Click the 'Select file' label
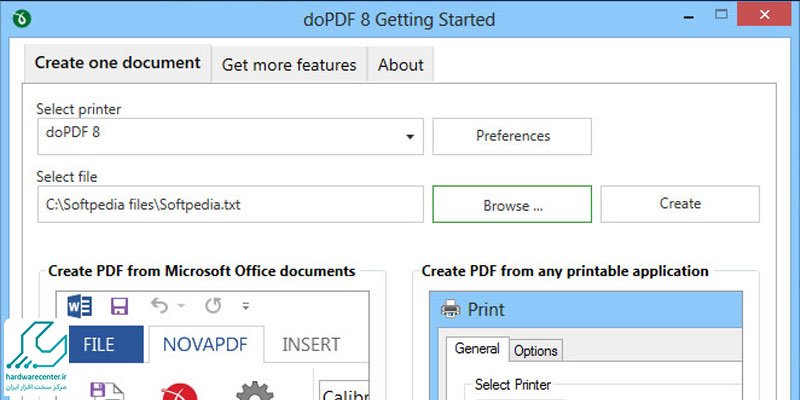 coord(67,177)
